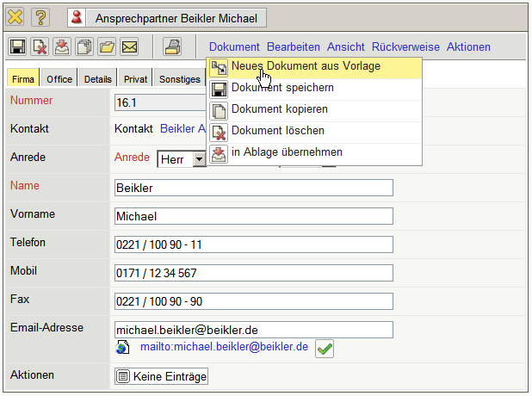532x396 pixels.
Task: Click the open folder toolbar icon
Action: 107,46
